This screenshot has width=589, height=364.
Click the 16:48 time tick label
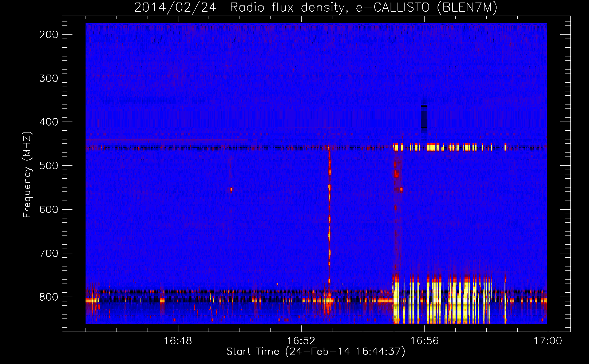(x=178, y=341)
